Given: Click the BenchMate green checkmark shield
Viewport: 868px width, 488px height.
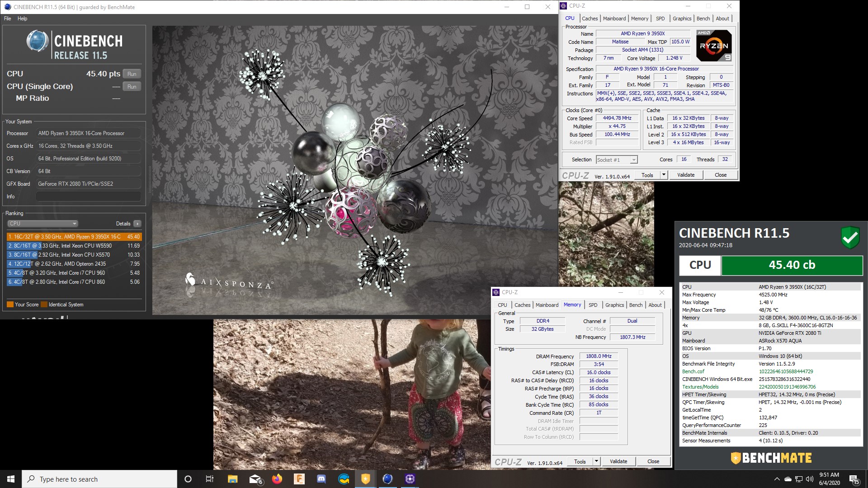Looking at the screenshot, I should click(x=850, y=237).
